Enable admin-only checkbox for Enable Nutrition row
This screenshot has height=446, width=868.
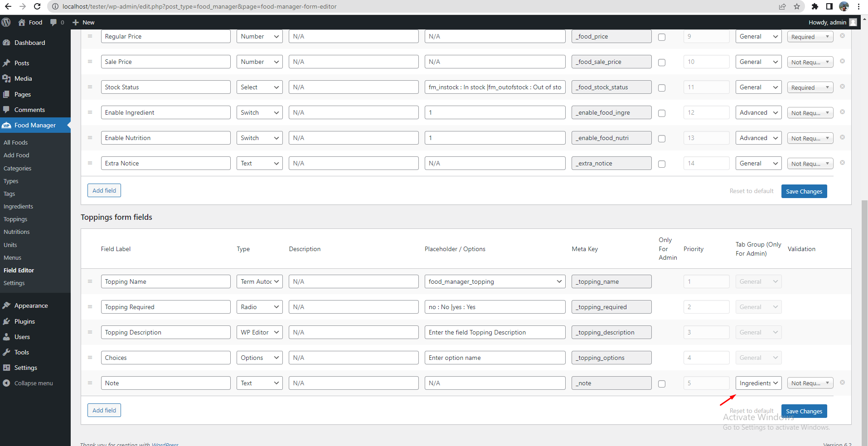[x=662, y=139]
